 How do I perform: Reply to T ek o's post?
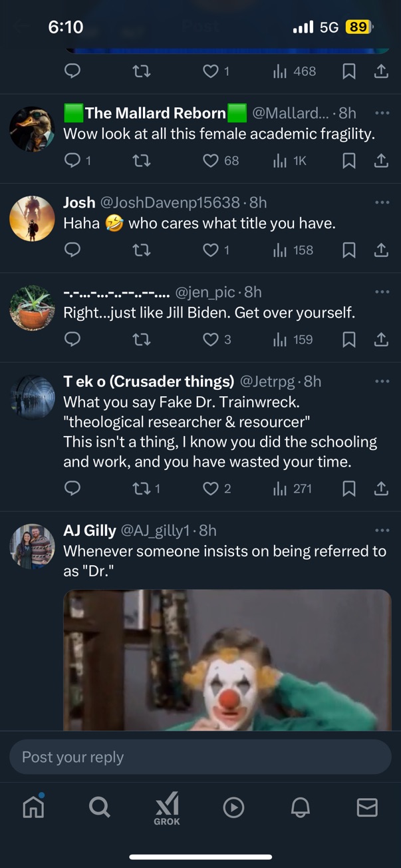[x=73, y=489]
